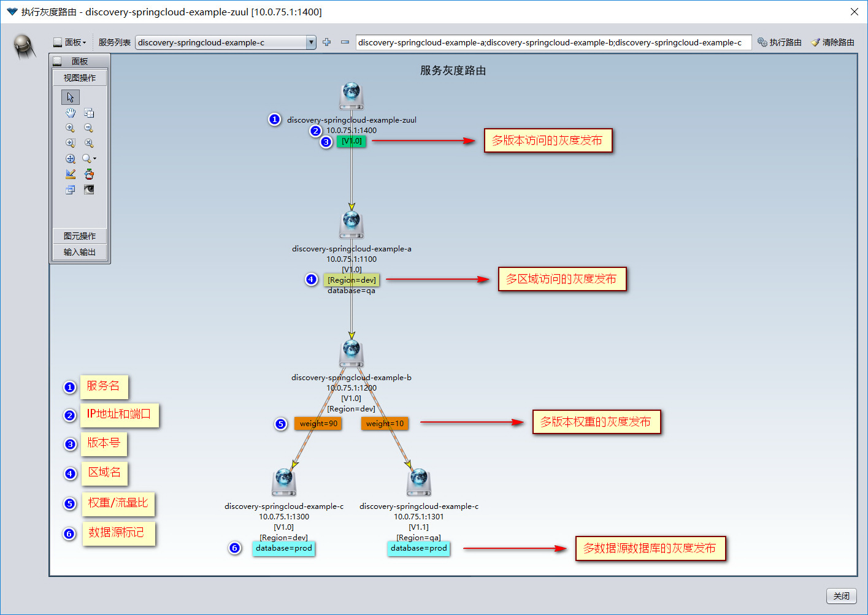Select the hand pan tool
The width and height of the screenshot is (868, 615).
click(71, 113)
